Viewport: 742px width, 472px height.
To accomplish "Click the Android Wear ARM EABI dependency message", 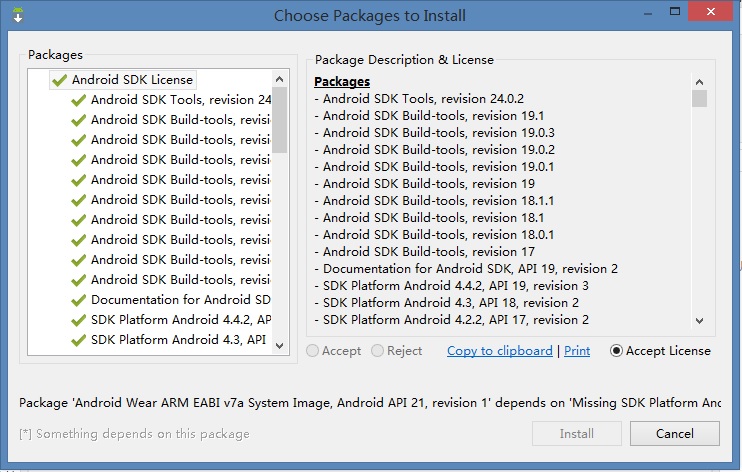I will [370, 403].
